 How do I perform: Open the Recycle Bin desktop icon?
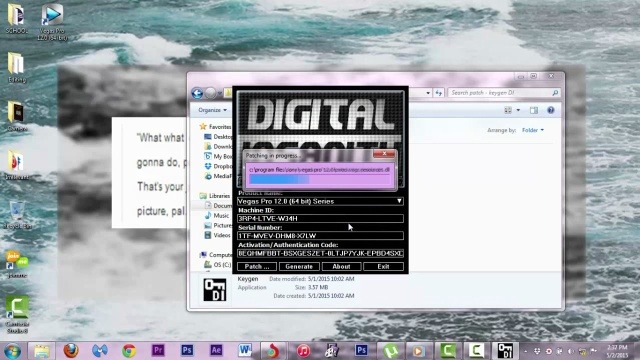tap(17, 215)
